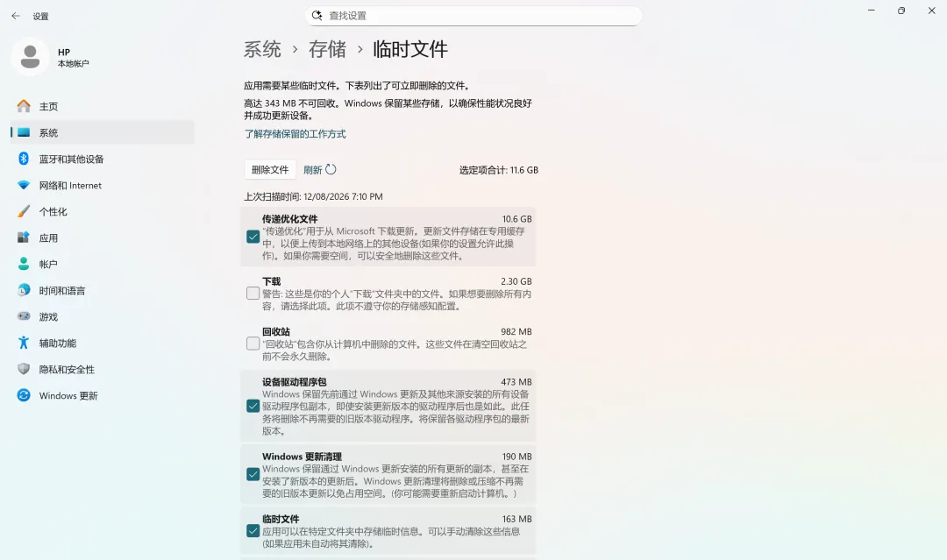Click the Accessibility (辅助功能) figure icon
Viewport: 947px width, 560px height.
(x=24, y=343)
